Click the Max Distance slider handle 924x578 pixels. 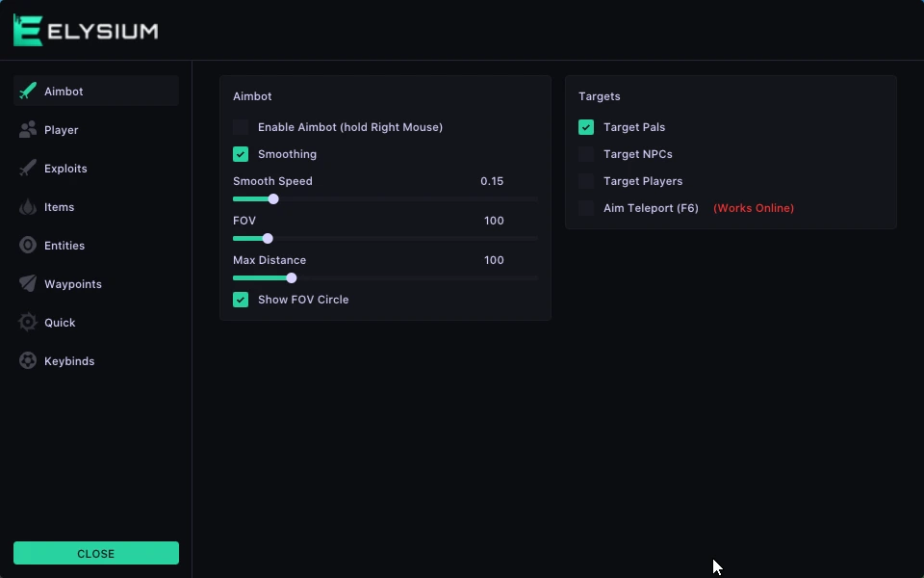coord(291,278)
